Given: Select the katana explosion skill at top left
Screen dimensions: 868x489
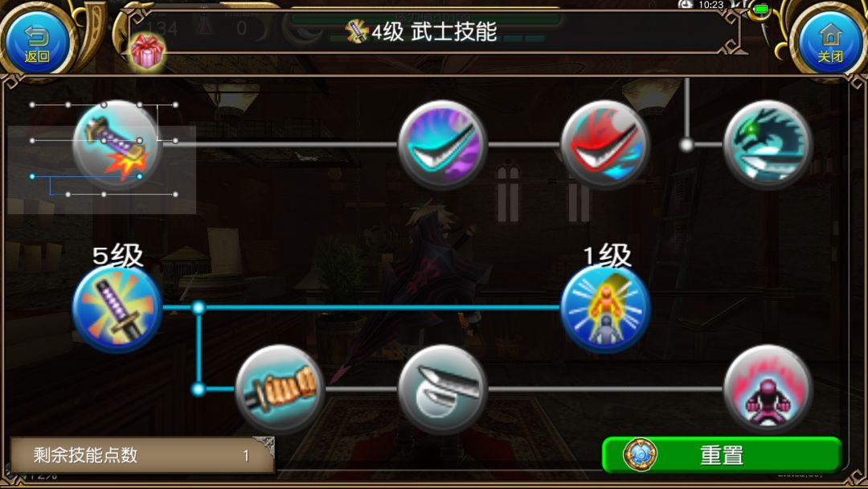Looking at the screenshot, I should point(117,145).
